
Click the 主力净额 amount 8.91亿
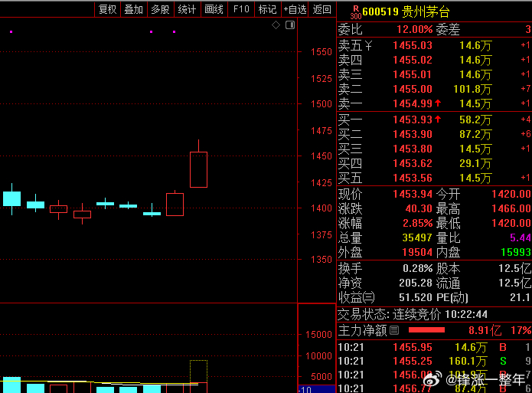coord(485,330)
